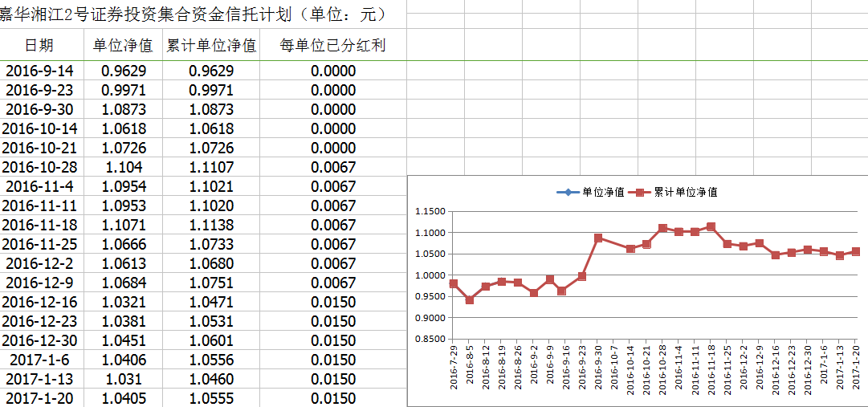This screenshot has height=407, width=868.
Task: Click the unit value cell showing 1.031
Action: (x=123, y=379)
